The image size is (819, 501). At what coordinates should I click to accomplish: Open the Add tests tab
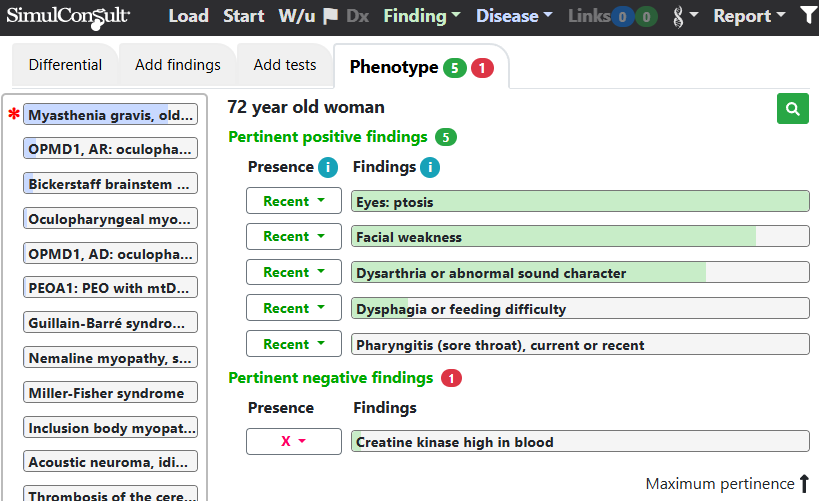pos(285,65)
